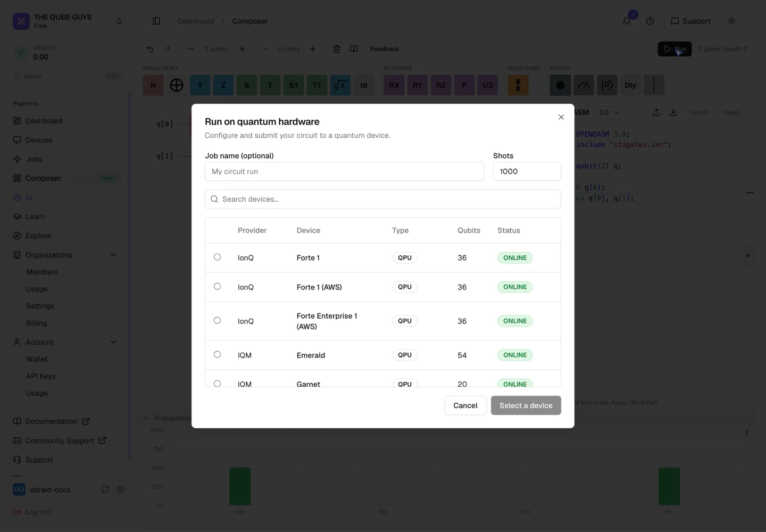Click the Shots value field

click(x=527, y=171)
